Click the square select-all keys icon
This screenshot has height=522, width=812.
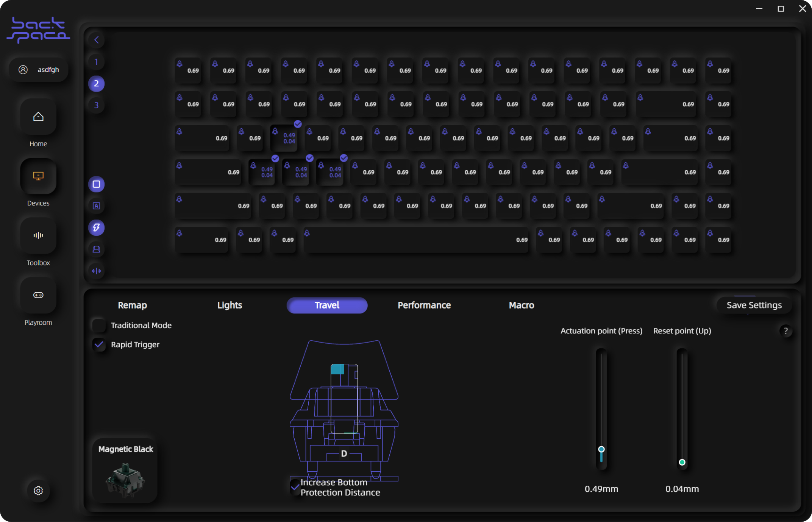tap(96, 184)
